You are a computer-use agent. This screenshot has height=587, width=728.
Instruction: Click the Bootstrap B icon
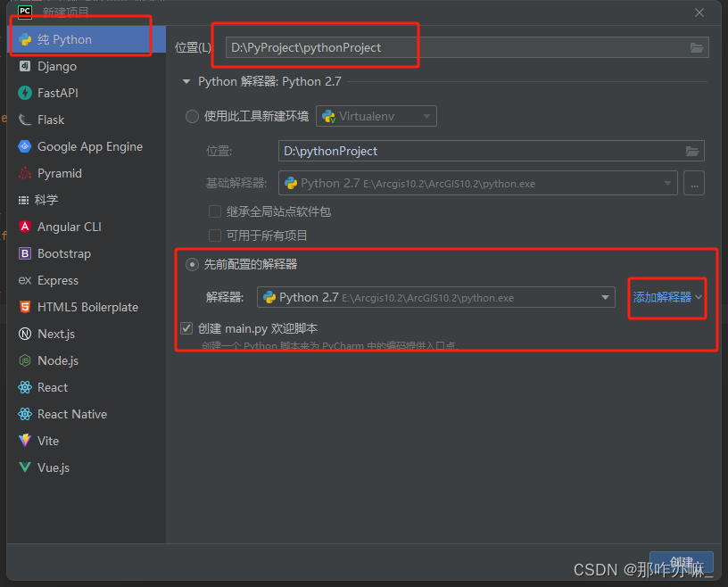pyautogui.click(x=25, y=253)
